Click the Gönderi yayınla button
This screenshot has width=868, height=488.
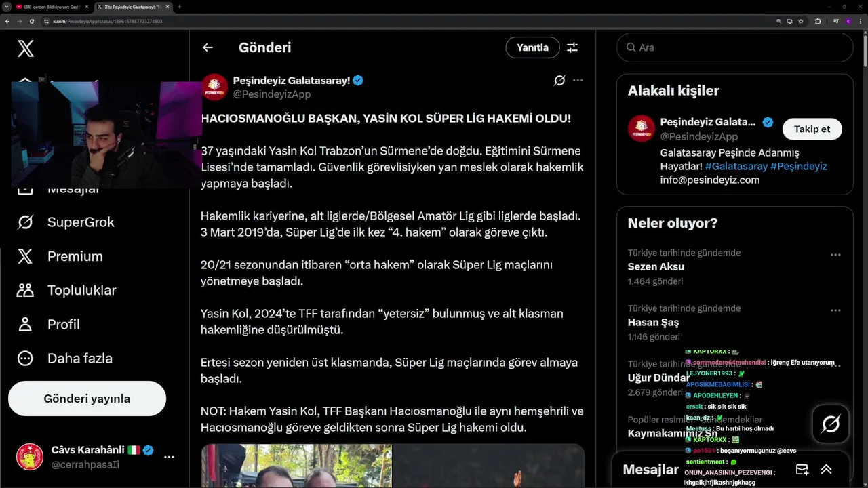click(x=87, y=399)
